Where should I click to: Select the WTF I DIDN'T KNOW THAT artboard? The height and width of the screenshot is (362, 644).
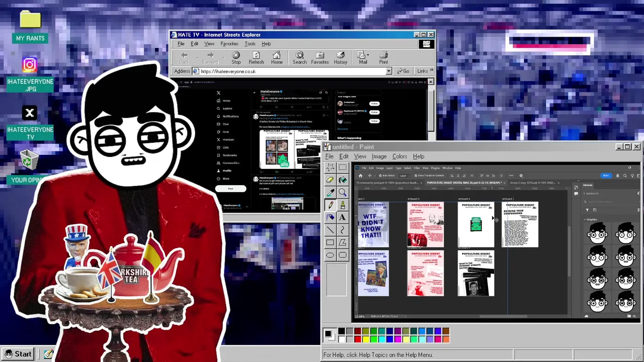coord(373,225)
